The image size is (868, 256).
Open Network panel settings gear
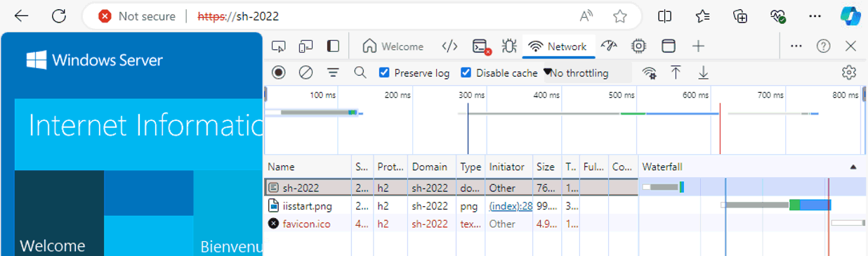click(x=849, y=72)
